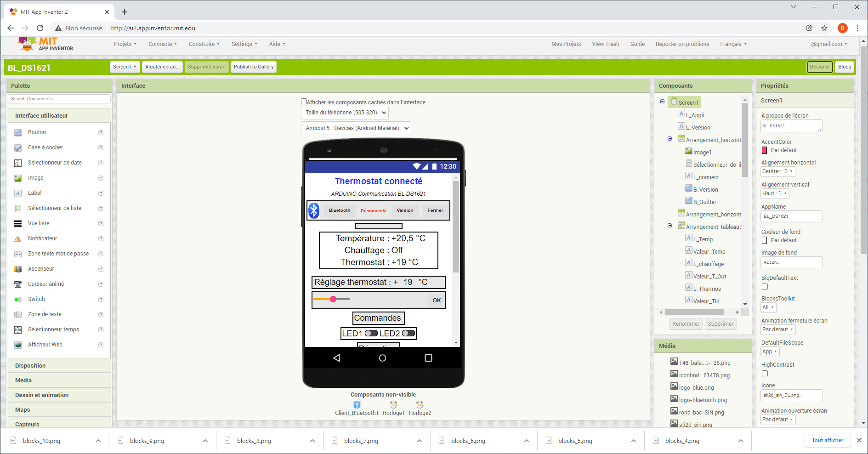Choose the Switch component icon in Palette
Image resolution: width=868 pixels, height=454 pixels.
coord(18,300)
